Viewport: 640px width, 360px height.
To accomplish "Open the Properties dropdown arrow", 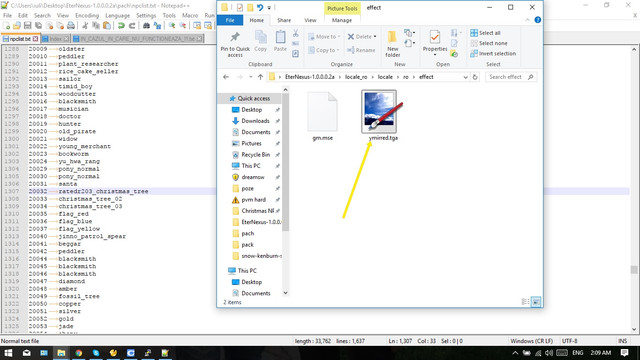I will (435, 55).
